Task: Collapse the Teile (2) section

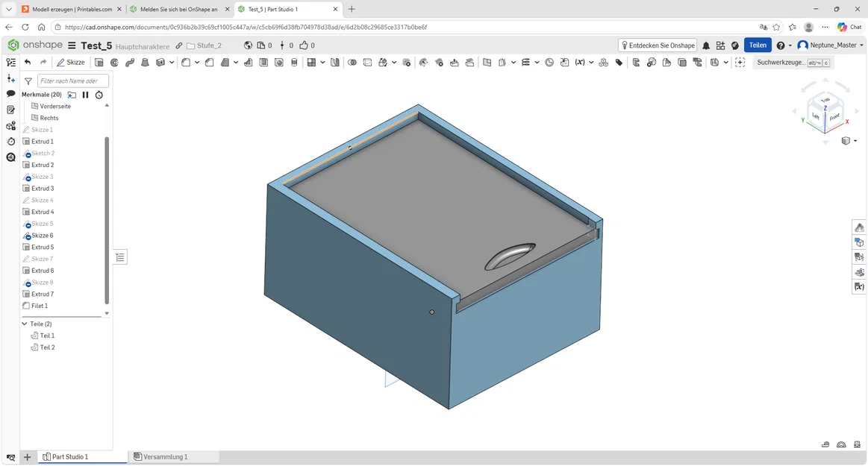Action: coord(25,324)
